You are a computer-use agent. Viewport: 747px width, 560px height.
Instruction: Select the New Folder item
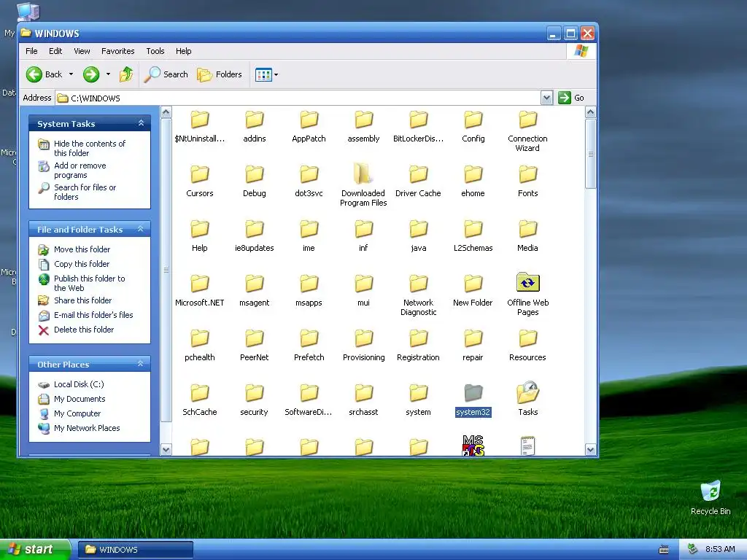[473, 290]
